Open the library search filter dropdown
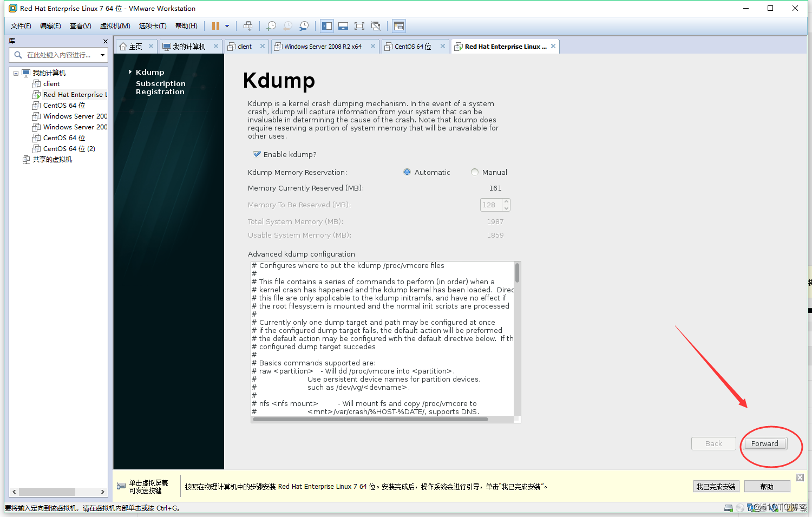The width and height of the screenshot is (812, 517). [x=102, y=55]
